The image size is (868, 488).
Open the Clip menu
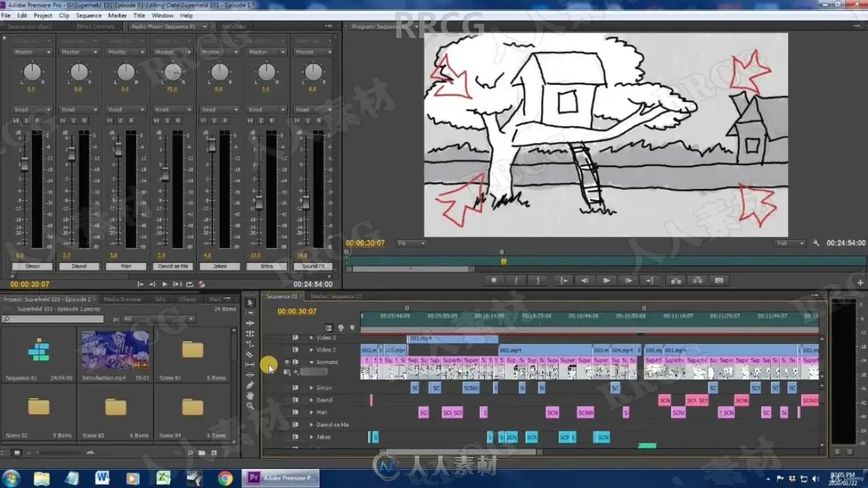pos(64,16)
